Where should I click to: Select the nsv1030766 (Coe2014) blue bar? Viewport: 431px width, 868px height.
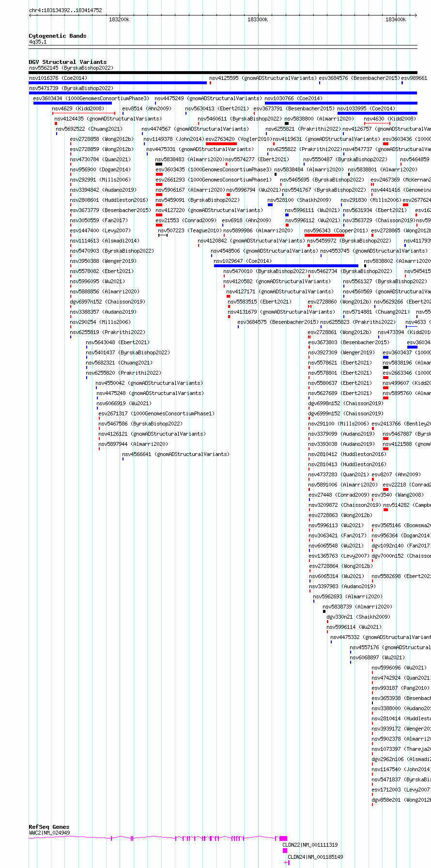tap(341, 103)
